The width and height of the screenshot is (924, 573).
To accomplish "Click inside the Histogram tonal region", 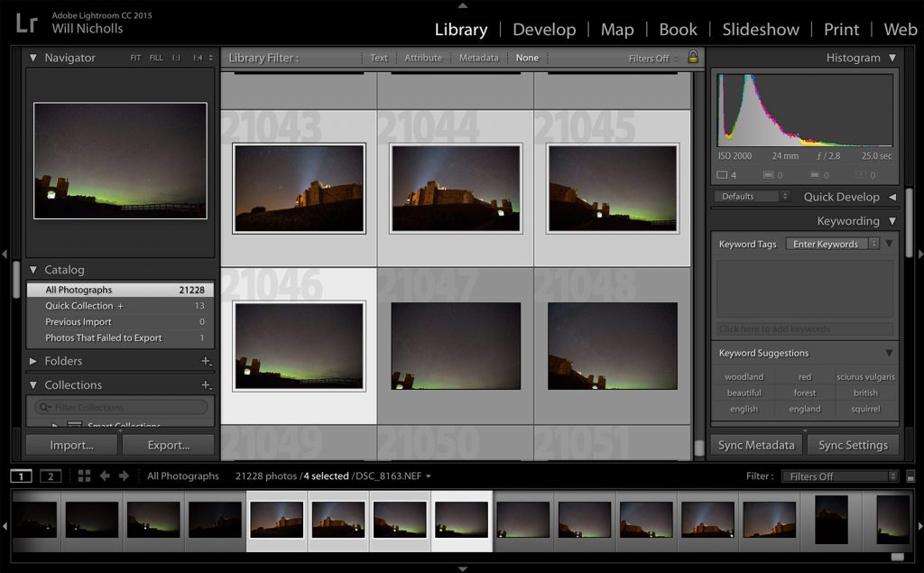I will pyautogui.click(x=804, y=108).
